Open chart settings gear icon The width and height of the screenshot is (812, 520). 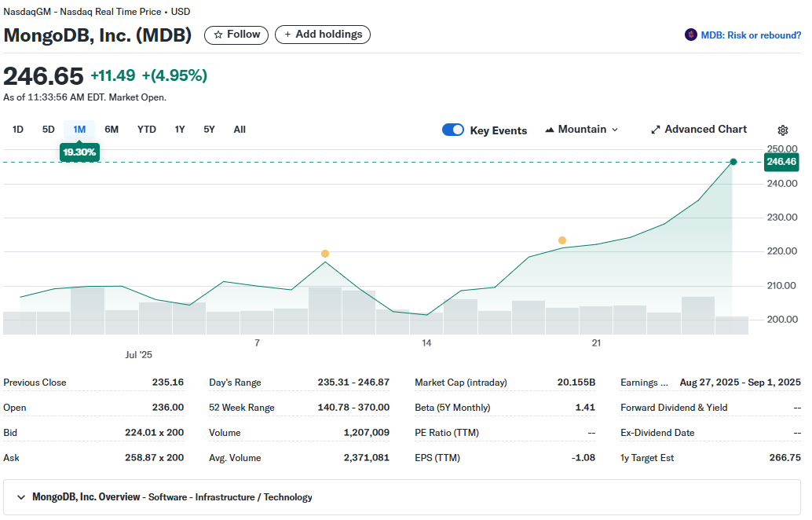tap(782, 130)
